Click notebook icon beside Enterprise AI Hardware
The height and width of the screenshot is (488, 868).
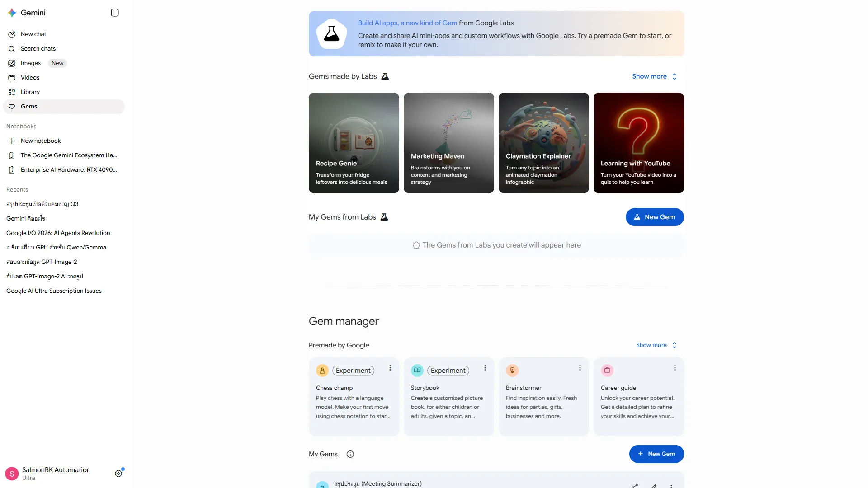[x=12, y=170]
